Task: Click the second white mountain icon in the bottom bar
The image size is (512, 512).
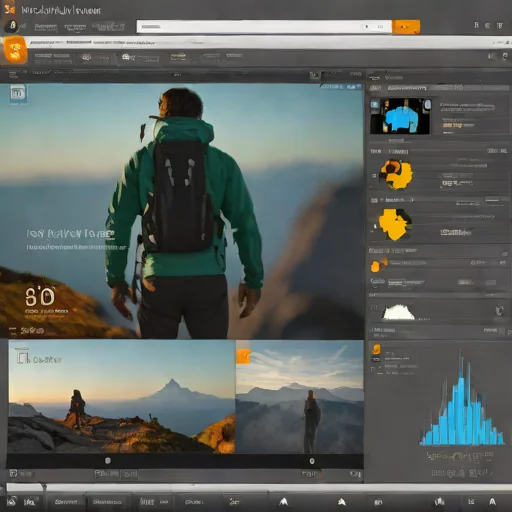Action: coord(342,501)
